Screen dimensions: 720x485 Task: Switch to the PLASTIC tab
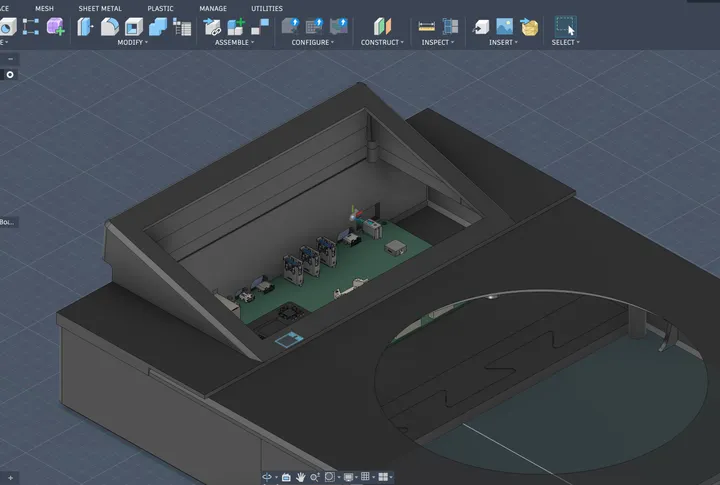click(x=160, y=9)
